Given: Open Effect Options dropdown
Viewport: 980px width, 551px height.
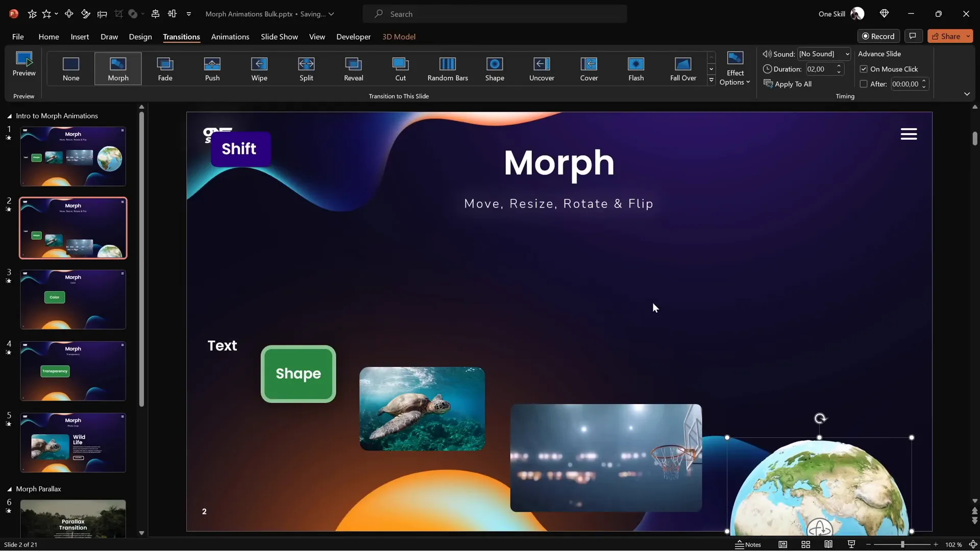Looking at the screenshot, I should 735,68.
